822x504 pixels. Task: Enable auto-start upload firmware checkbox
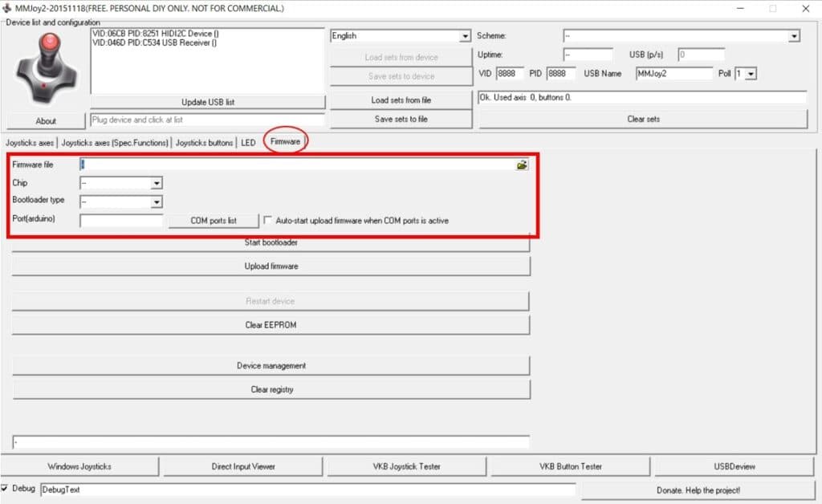point(268,220)
